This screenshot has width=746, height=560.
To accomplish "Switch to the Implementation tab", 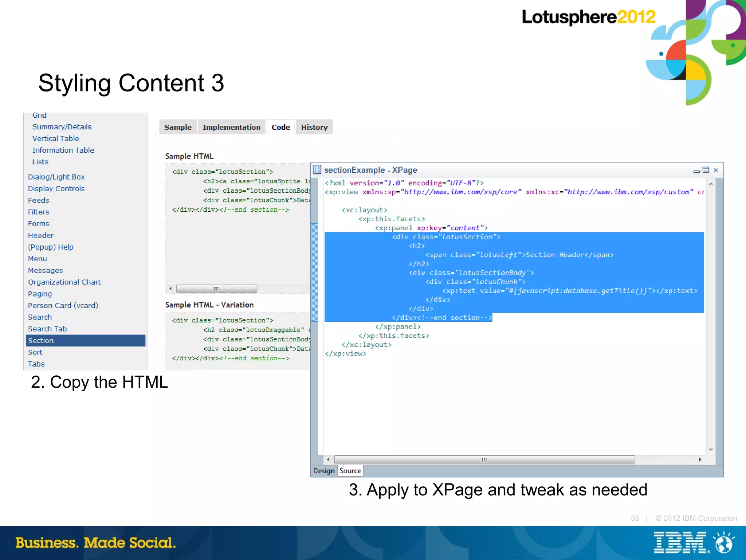I will pos(231,127).
